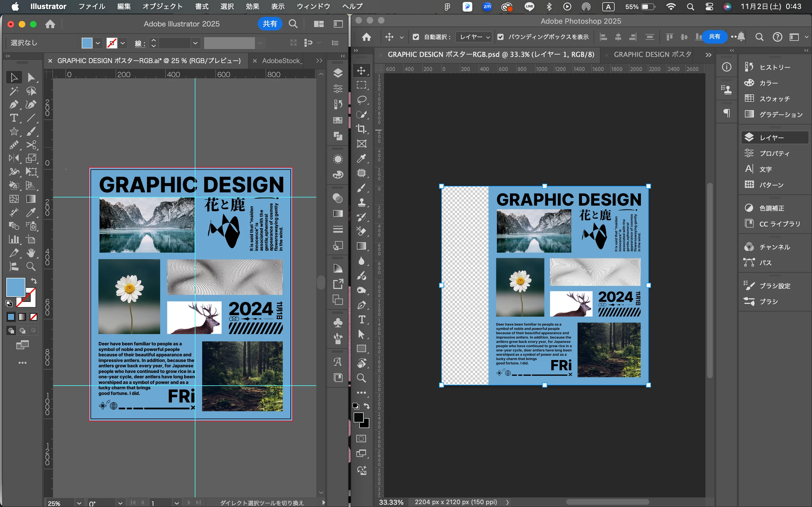Open the オブジェクト menu
Screen dimensions: 812x507
pos(162,6)
